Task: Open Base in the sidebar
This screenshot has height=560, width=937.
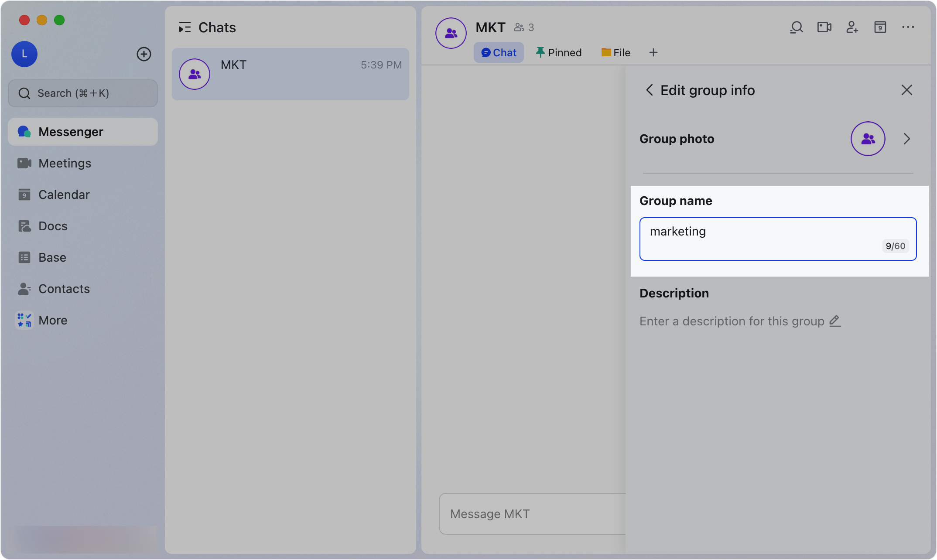Action: coord(83,257)
